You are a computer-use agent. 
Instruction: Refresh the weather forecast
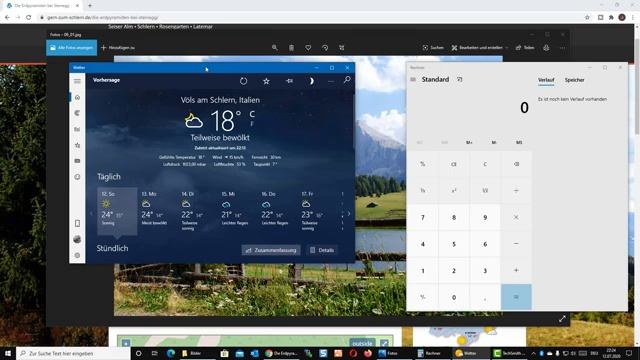point(243,81)
